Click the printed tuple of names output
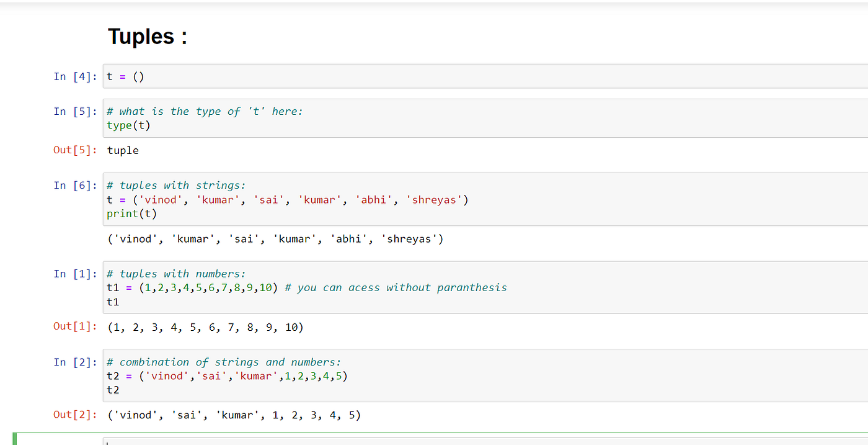The width and height of the screenshot is (868, 445). pyautogui.click(x=275, y=239)
